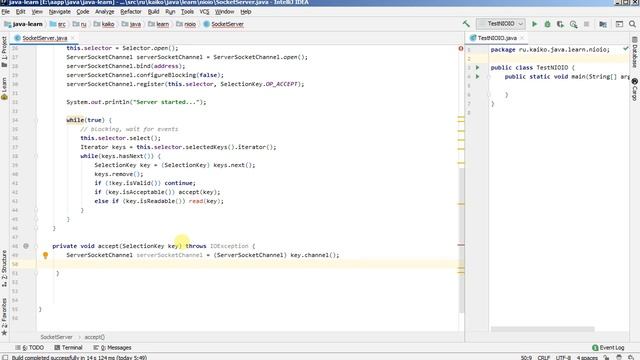Click the Run Anything window icon
The image size is (640, 360).
point(619,24)
